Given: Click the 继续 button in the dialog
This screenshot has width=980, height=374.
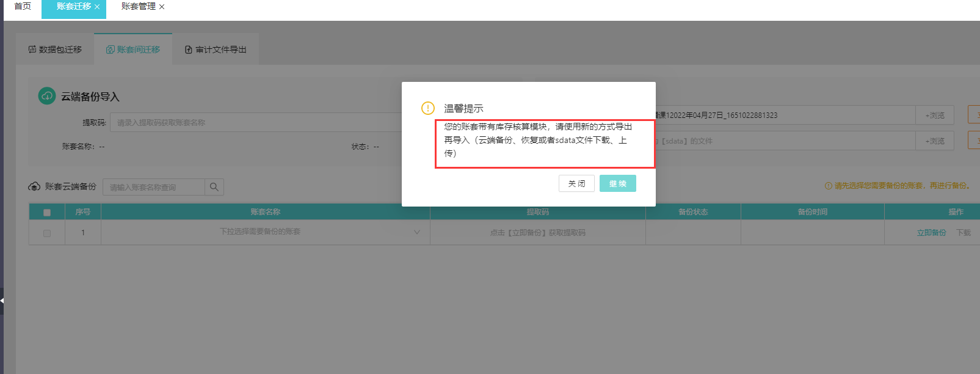Looking at the screenshot, I should click(617, 183).
